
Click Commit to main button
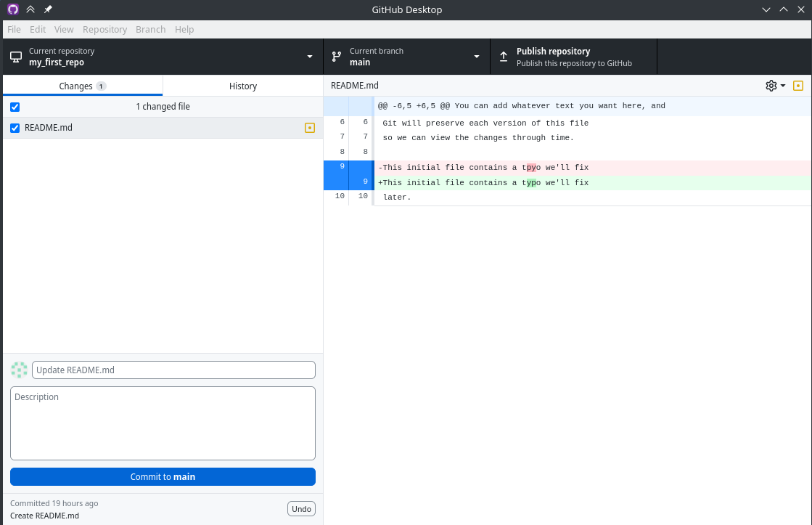(163, 477)
